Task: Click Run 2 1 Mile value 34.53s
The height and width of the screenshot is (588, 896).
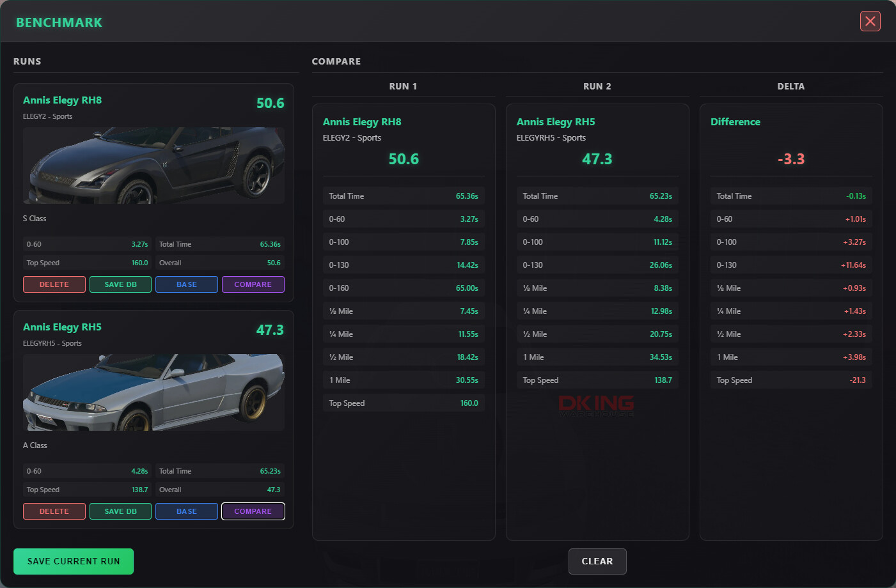Action: (x=661, y=357)
